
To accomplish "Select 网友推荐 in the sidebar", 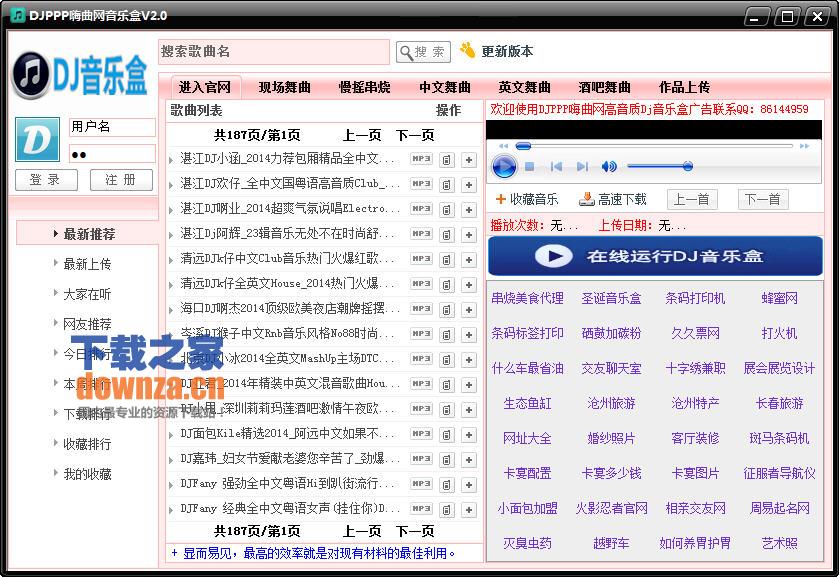I will (x=87, y=324).
